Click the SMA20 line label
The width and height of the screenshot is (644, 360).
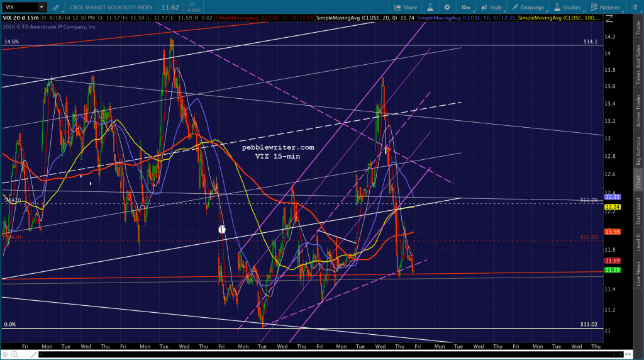pyautogui.click(x=13, y=200)
